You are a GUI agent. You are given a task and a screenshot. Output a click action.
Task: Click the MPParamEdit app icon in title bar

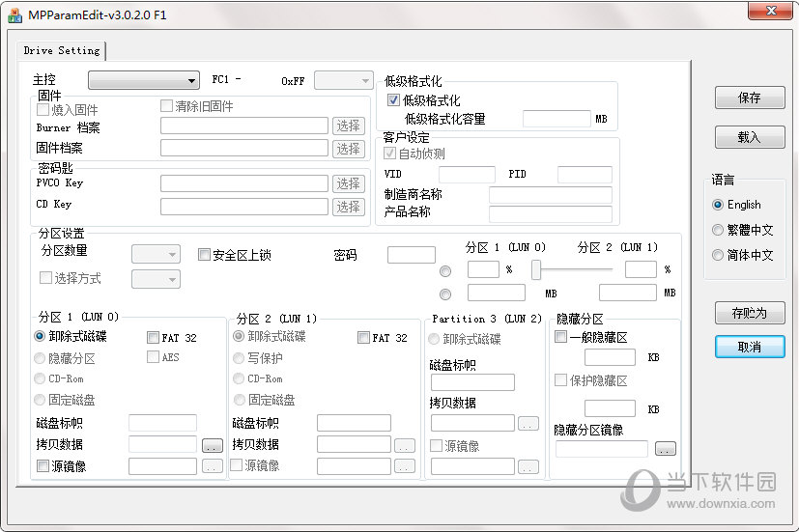(14, 15)
